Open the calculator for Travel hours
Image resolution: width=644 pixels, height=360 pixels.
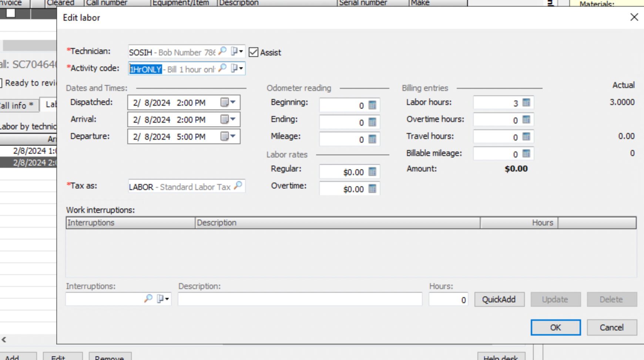(526, 137)
